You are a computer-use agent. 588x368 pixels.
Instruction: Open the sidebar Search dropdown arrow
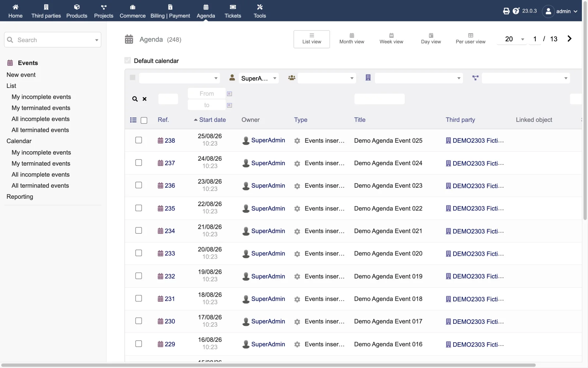[97, 40]
